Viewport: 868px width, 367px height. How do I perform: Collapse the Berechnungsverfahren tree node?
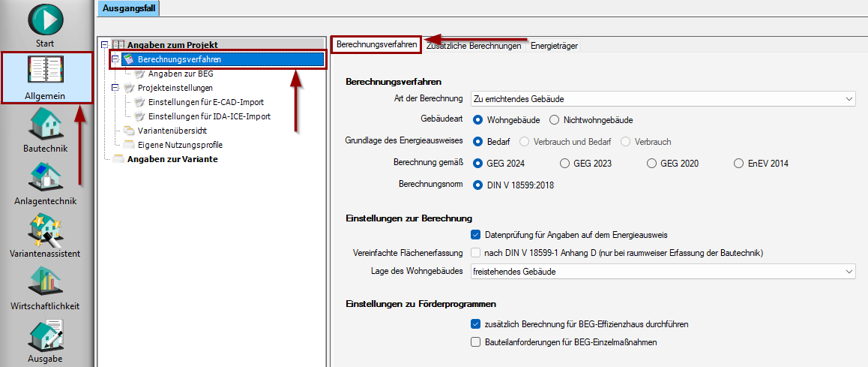[x=115, y=59]
